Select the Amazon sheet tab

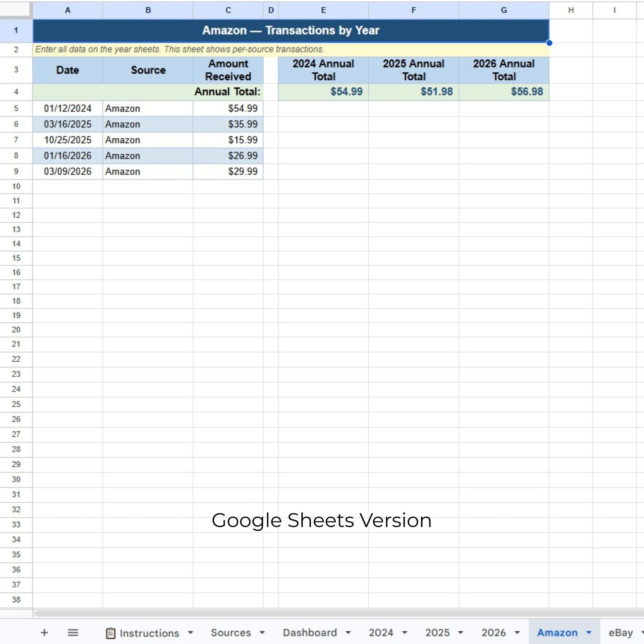pos(557,632)
